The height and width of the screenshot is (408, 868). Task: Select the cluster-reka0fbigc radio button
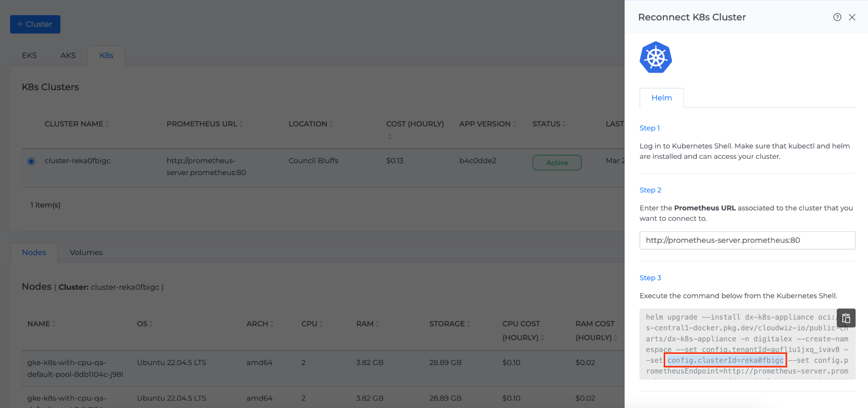pyautogui.click(x=31, y=161)
